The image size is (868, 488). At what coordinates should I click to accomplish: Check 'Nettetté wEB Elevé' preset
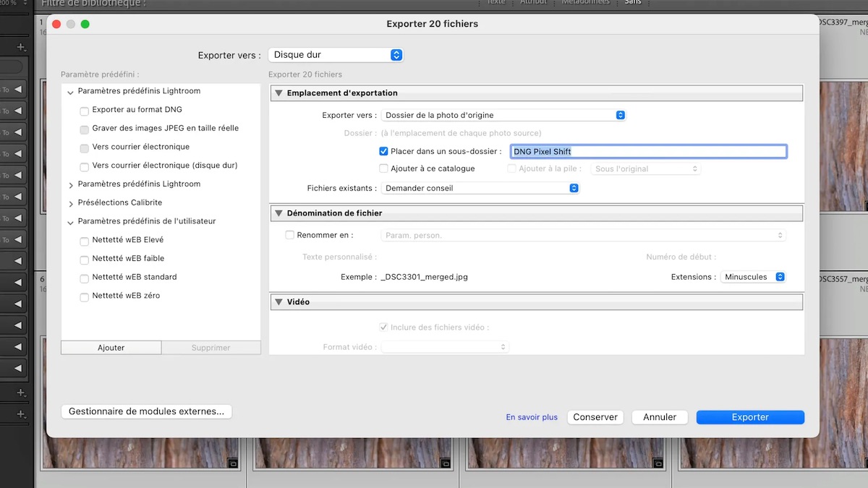tap(85, 241)
